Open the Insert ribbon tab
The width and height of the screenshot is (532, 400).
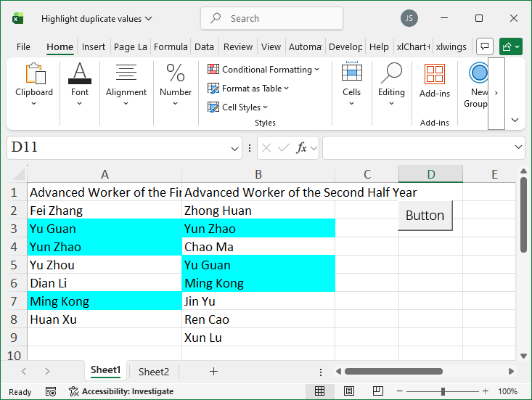(94, 46)
